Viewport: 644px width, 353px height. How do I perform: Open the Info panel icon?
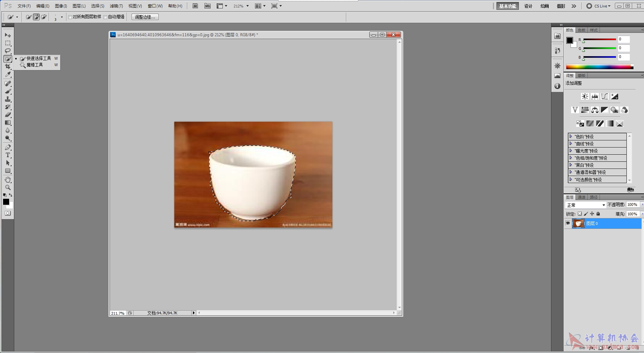(x=558, y=86)
